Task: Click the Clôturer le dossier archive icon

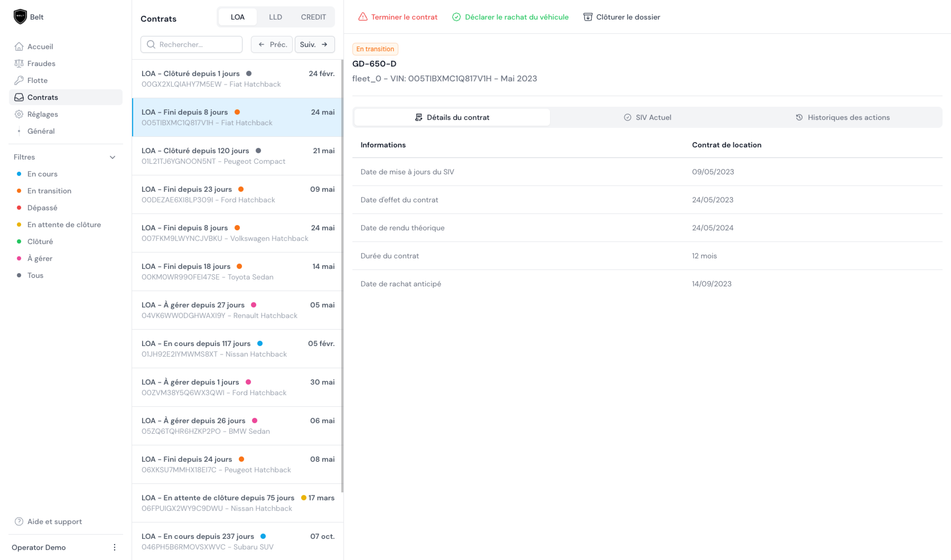Action: (588, 17)
